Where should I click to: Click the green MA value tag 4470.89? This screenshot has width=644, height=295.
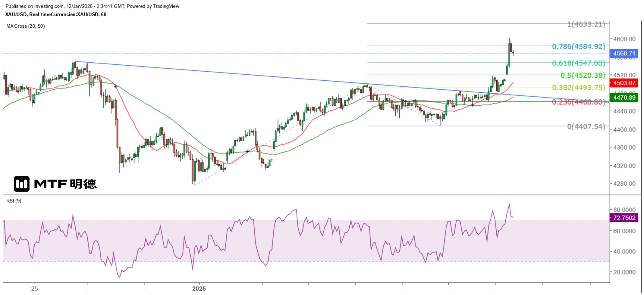coord(624,98)
